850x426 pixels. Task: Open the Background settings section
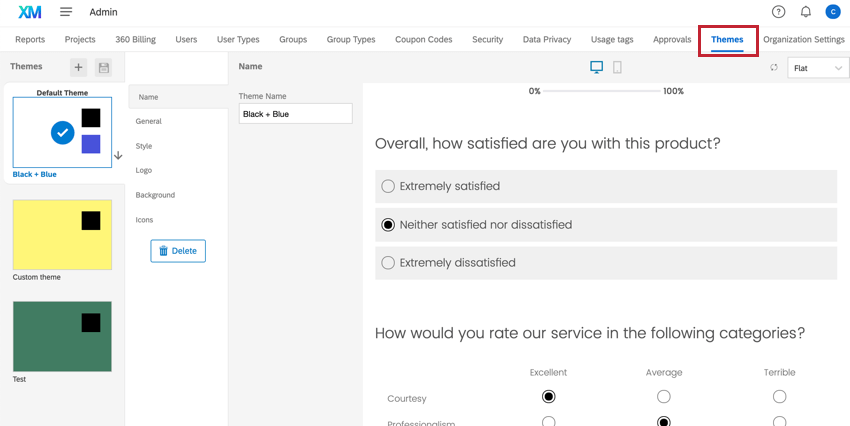(155, 195)
